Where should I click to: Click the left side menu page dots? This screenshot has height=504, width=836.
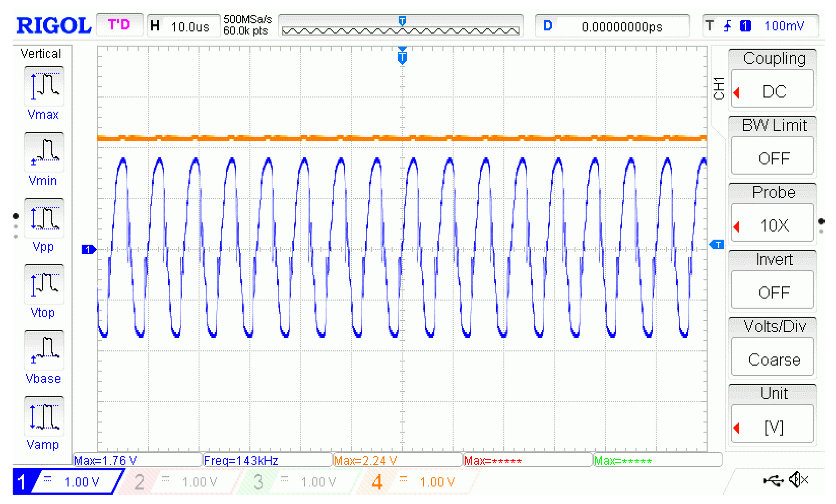(16, 226)
